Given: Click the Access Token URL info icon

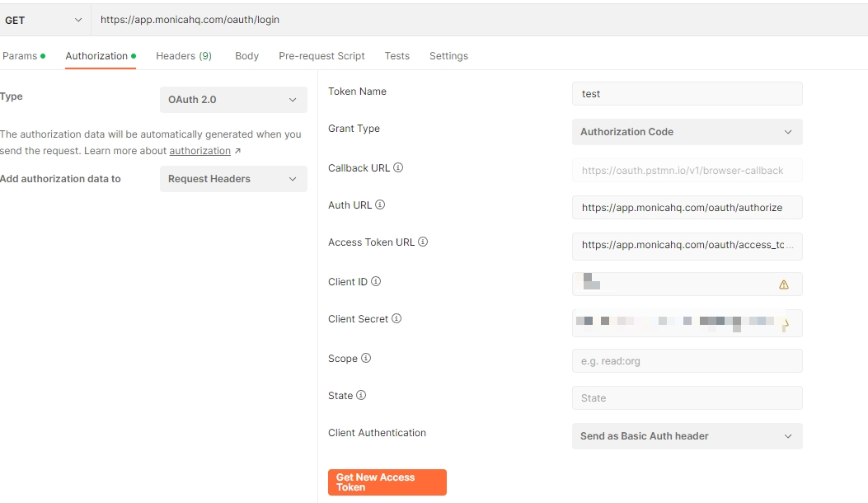Looking at the screenshot, I should (423, 242).
